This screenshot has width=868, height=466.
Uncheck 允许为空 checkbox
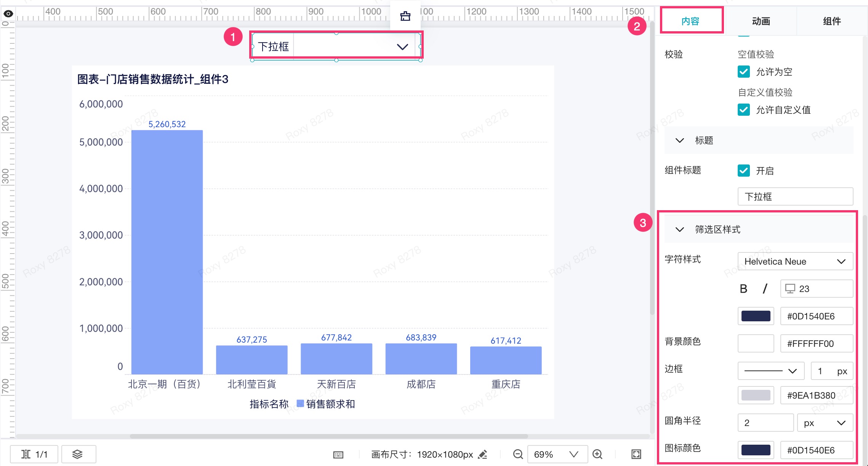click(743, 72)
